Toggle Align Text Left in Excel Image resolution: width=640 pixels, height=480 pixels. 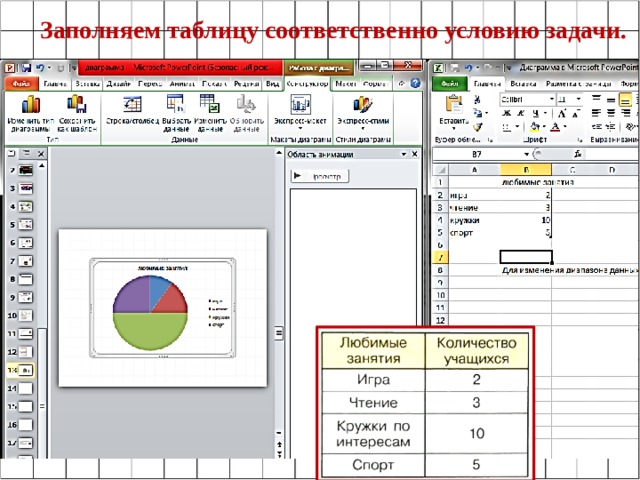point(596,113)
